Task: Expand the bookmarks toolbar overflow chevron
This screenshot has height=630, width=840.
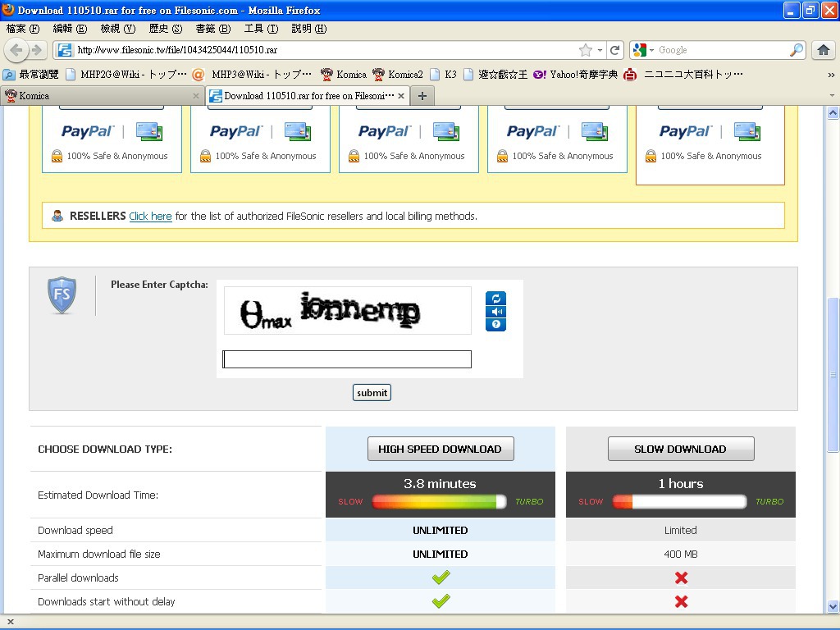Action: 831,75
